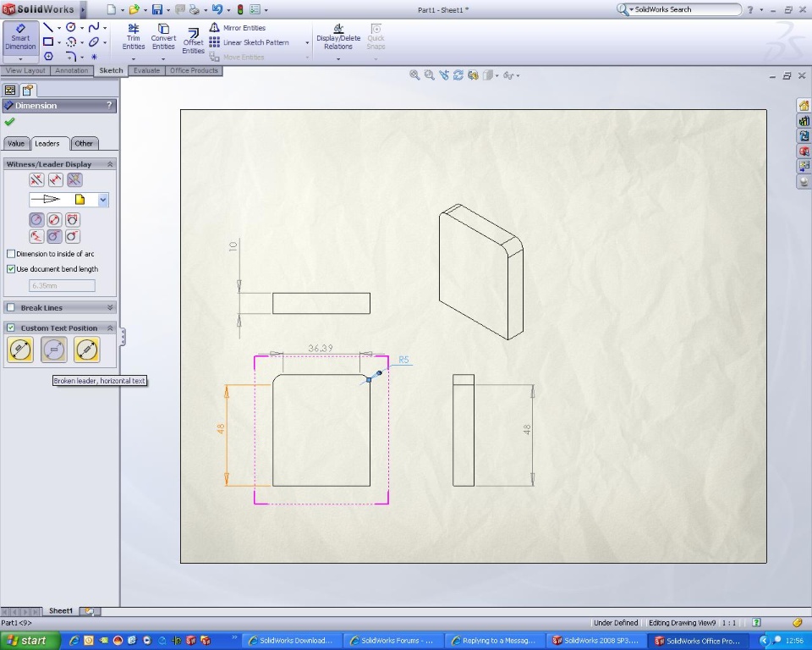Expand the SolidWorks menu arrow
812x650 pixels.
click(83, 9)
